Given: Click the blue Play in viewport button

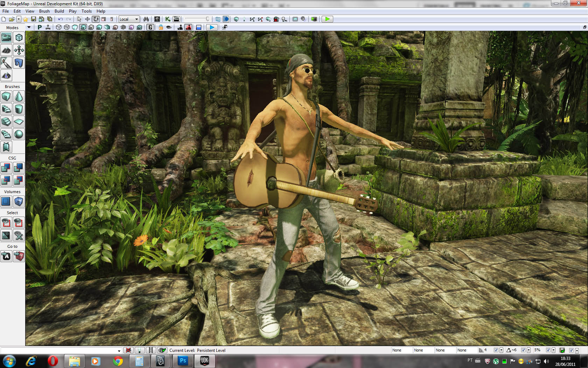Looking at the screenshot, I should click(211, 27).
